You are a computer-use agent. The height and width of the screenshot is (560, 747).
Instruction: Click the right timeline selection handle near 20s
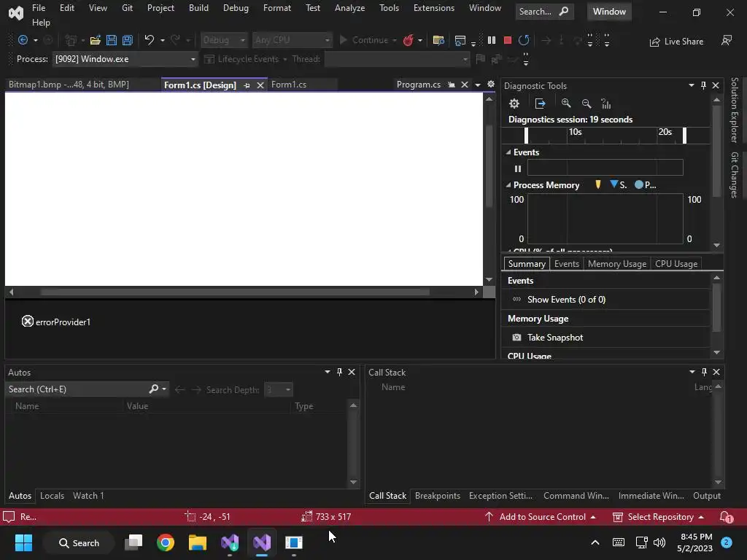684,136
